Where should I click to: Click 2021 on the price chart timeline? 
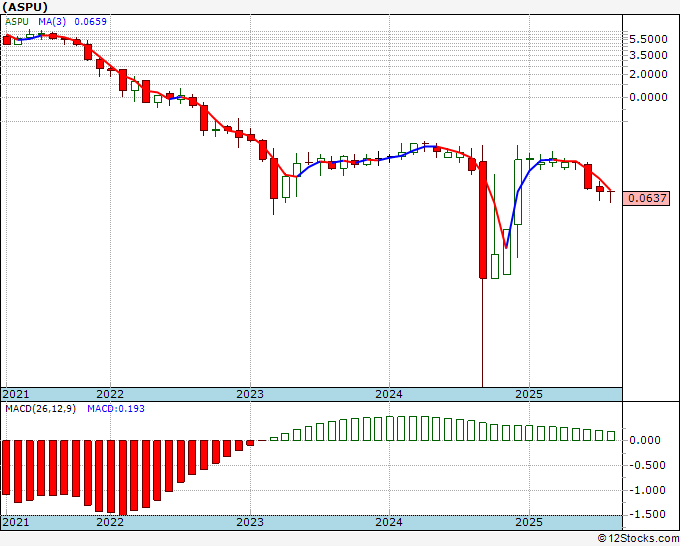point(16,394)
